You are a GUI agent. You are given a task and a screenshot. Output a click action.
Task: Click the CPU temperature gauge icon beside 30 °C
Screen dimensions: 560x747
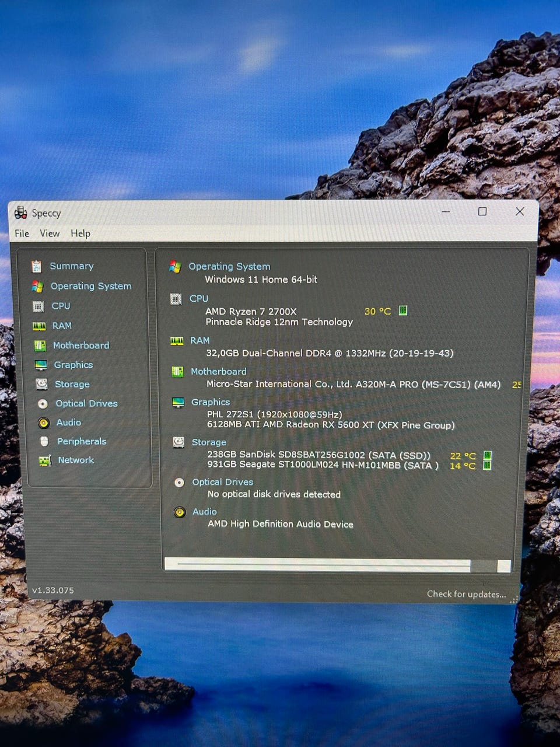click(x=402, y=310)
